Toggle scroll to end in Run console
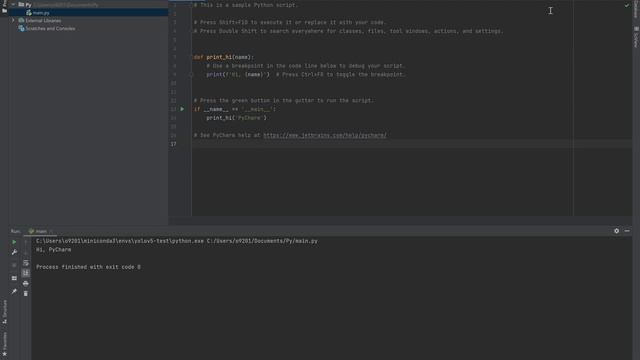640x360 pixels. point(26,273)
